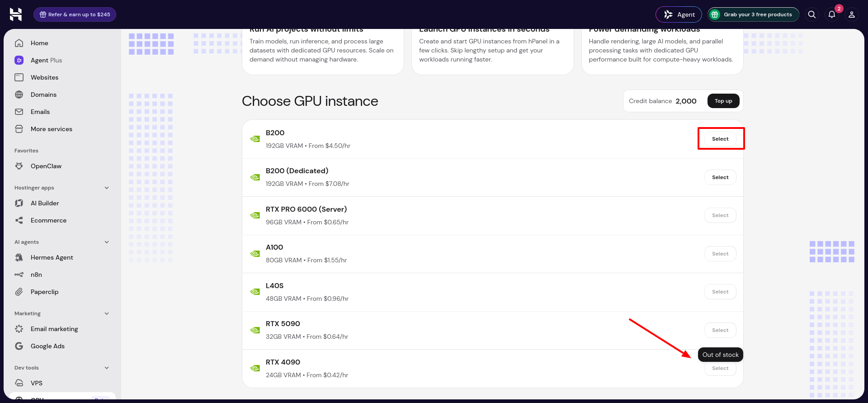Click the AI Builder icon
Viewport: 868px width, 403px height.
point(19,203)
